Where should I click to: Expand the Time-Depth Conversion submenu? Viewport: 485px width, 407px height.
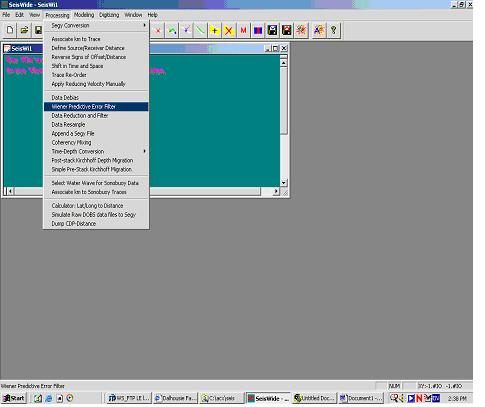(96, 151)
